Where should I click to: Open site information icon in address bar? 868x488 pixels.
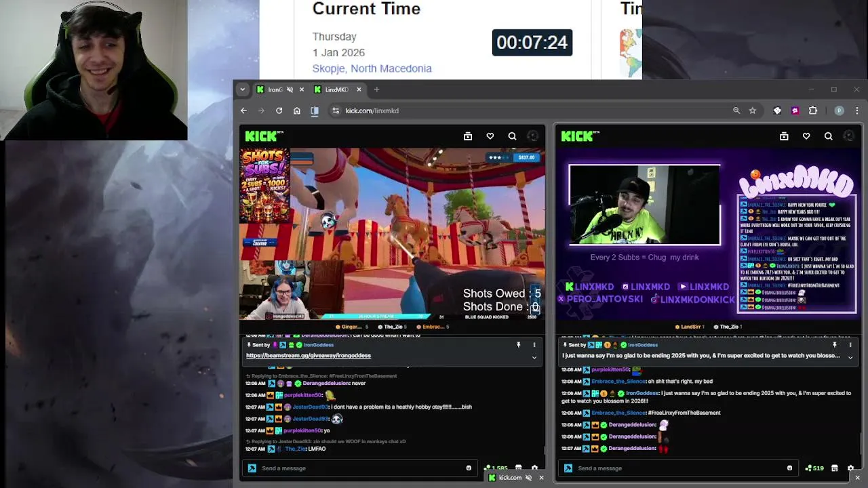coord(335,110)
